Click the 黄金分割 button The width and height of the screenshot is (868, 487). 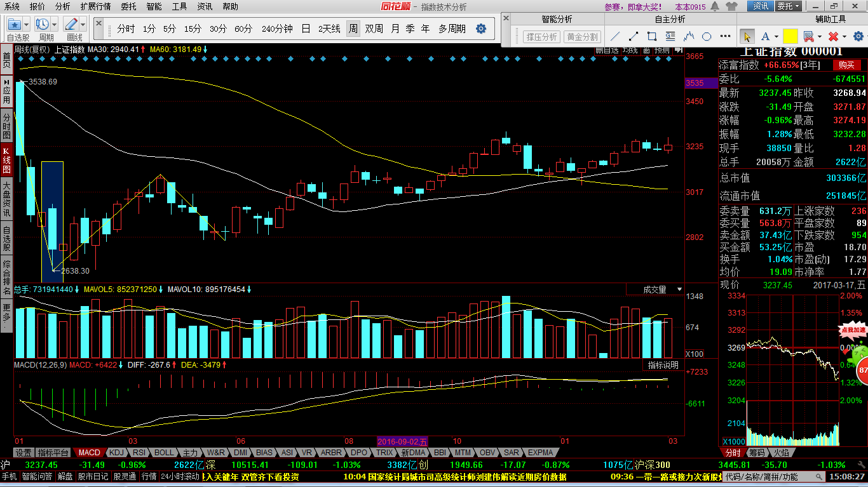click(583, 37)
